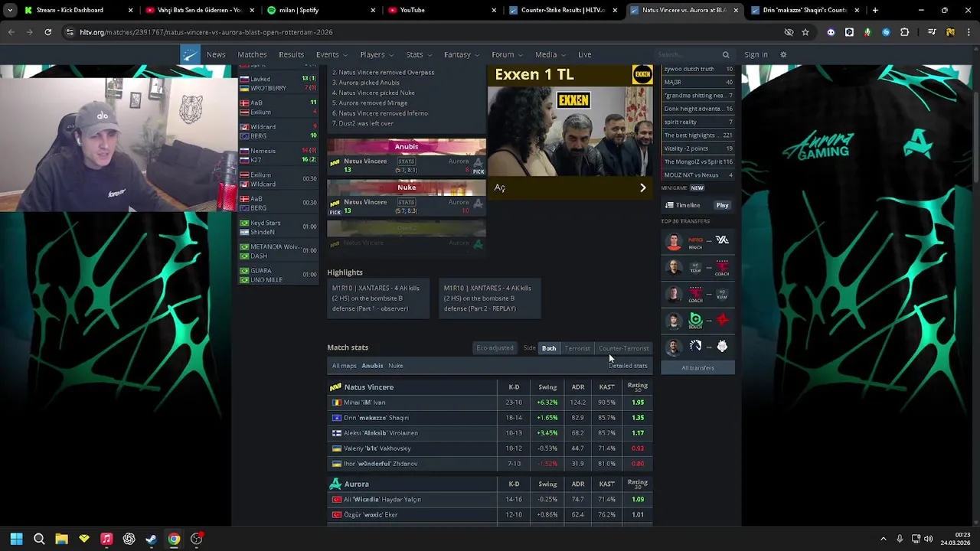Open the browser extensions puzzle icon
This screenshot has width=980, height=551.
point(904,32)
